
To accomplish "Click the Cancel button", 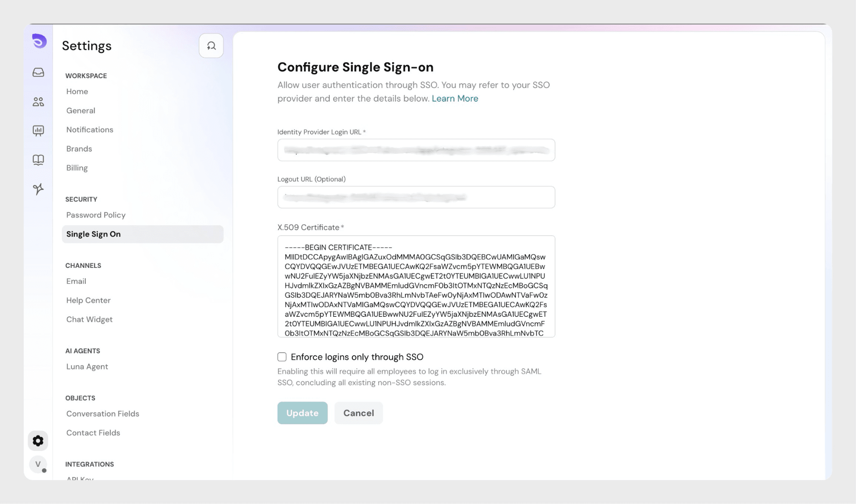I will point(358,413).
